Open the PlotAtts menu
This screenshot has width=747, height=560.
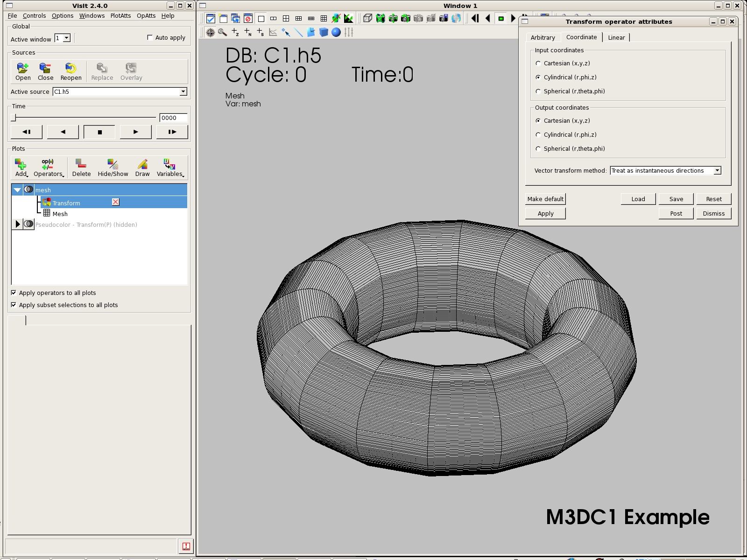click(x=120, y=15)
